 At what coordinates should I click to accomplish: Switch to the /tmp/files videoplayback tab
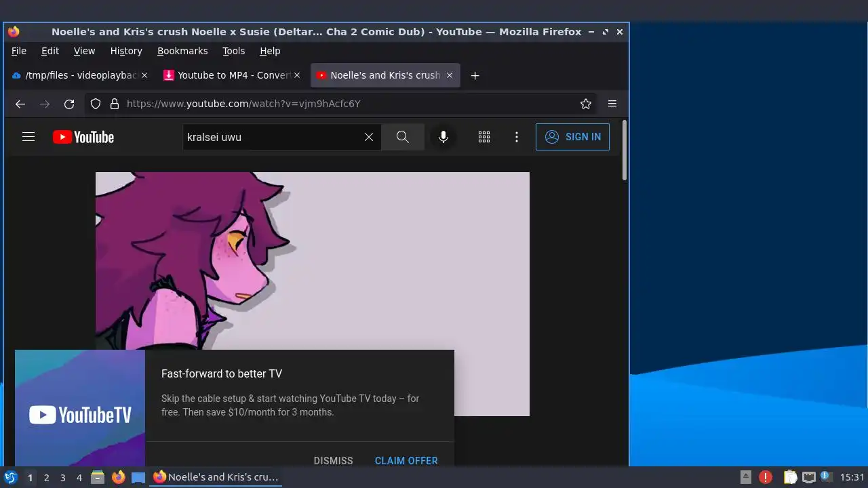[80, 75]
